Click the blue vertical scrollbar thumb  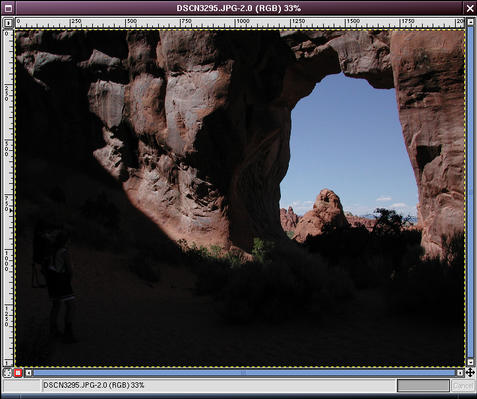point(470,192)
